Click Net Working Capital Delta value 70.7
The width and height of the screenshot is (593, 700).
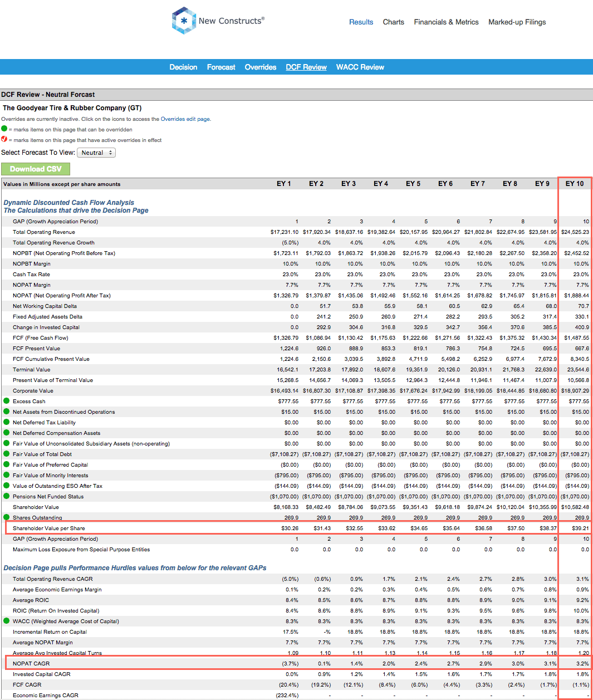click(x=584, y=306)
